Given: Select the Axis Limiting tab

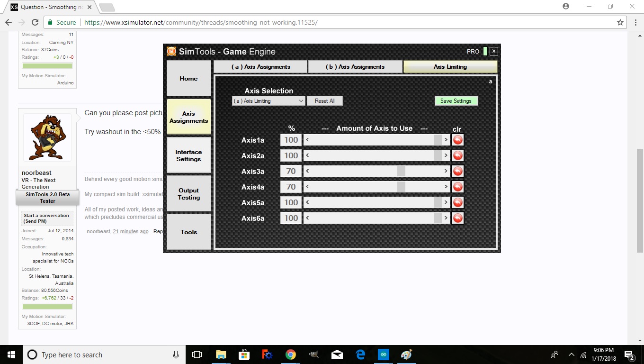Looking at the screenshot, I should 450,67.
